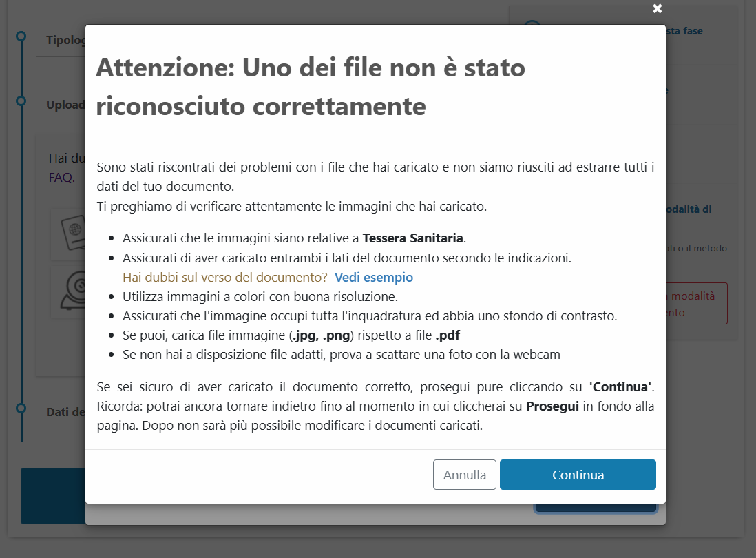Select the Tipologia step circle on the timeline
This screenshot has width=756, height=558.
coord(21,36)
